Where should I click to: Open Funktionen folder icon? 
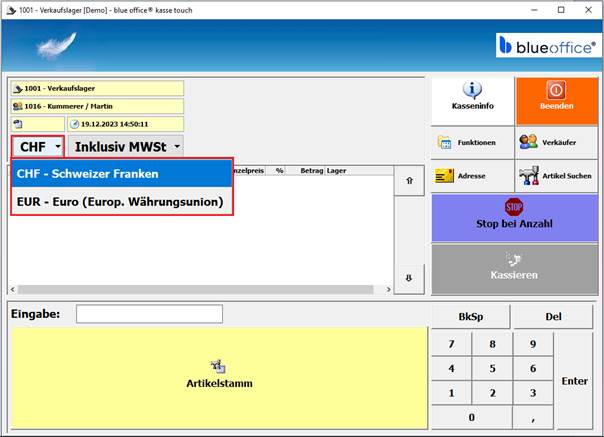coord(445,142)
